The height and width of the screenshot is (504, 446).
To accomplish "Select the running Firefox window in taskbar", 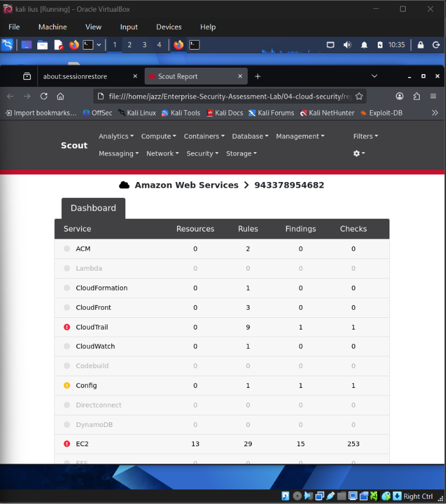I will [178, 45].
